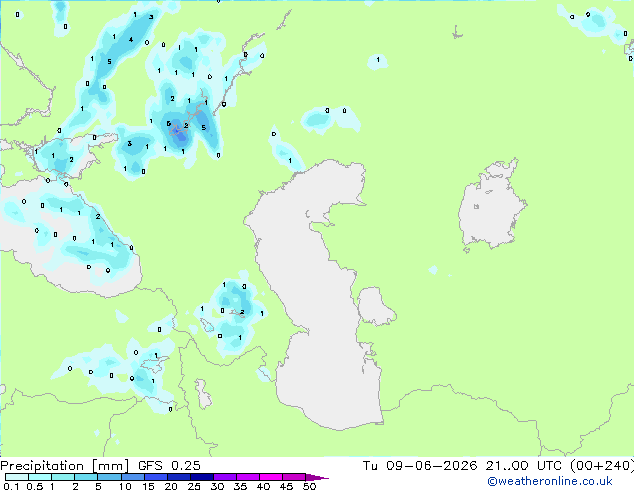Click the 1–2 mm legend color swatch

click(x=63, y=477)
